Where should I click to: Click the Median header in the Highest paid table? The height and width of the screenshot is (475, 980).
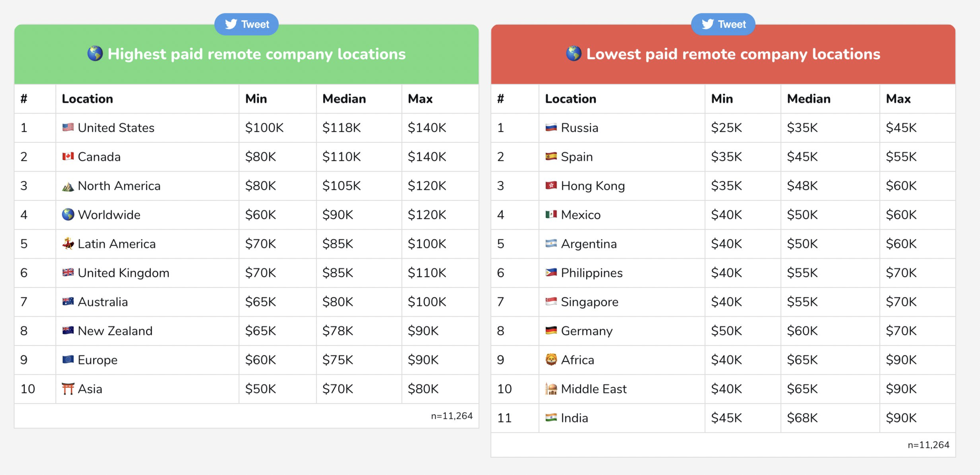pyautogui.click(x=344, y=99)
